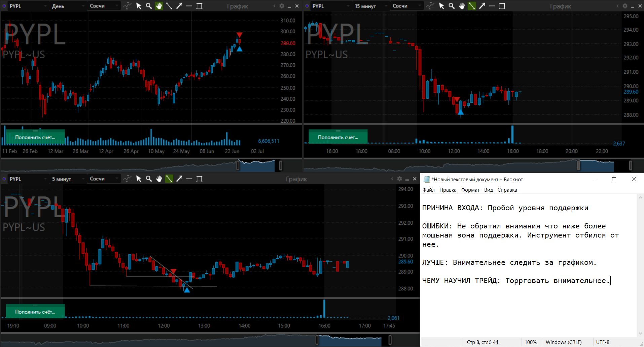Screen dimensions: 644x347
Task: Toggle active line tool in 5 минут chart
Action: click(x=169, y=179)
